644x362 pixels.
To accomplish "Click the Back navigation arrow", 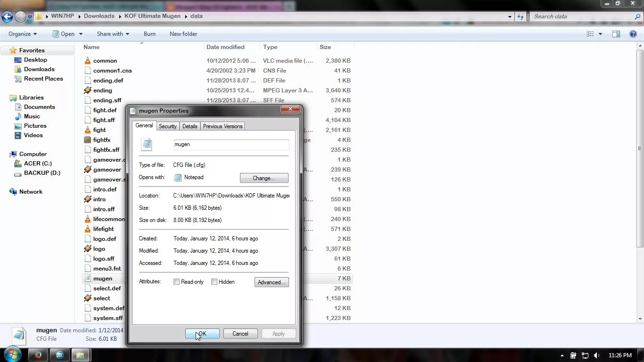I will (x=7, y=17).
